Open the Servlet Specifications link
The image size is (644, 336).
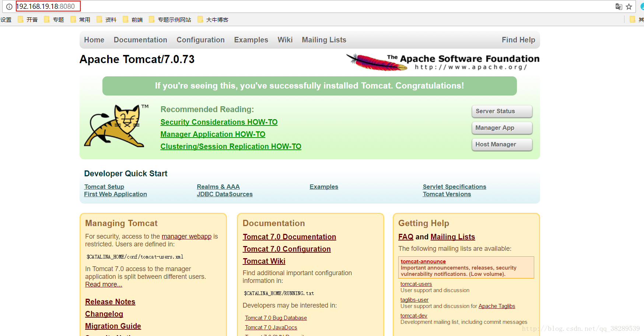[454, 187]
